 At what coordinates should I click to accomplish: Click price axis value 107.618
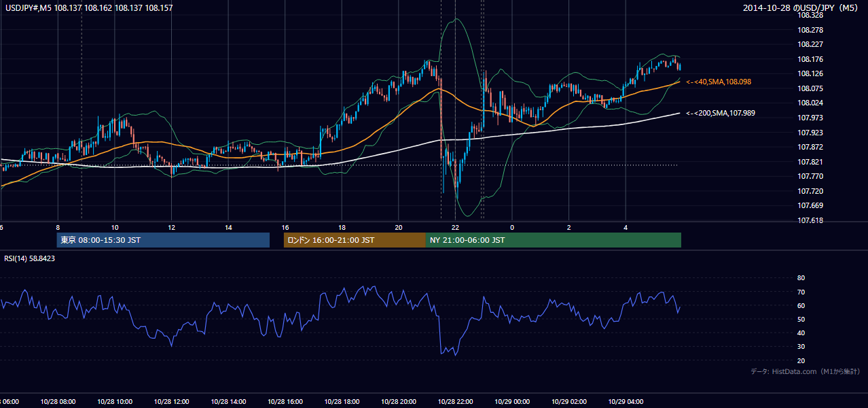pyautogui.click(x=810, y=220)
